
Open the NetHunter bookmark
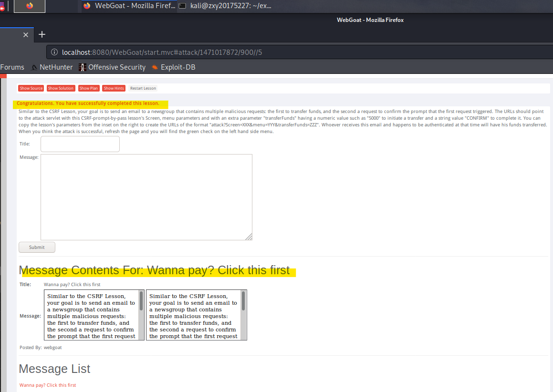[x=52, y=67]
